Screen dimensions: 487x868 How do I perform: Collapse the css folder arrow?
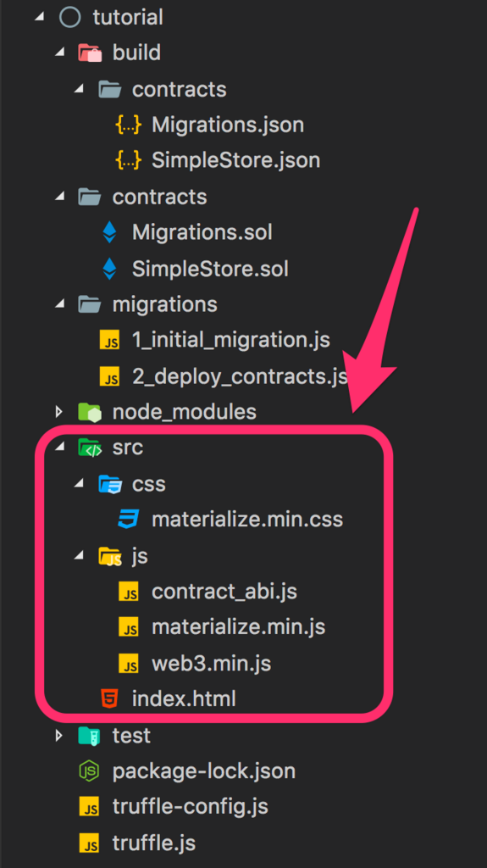tap(79, 484)
